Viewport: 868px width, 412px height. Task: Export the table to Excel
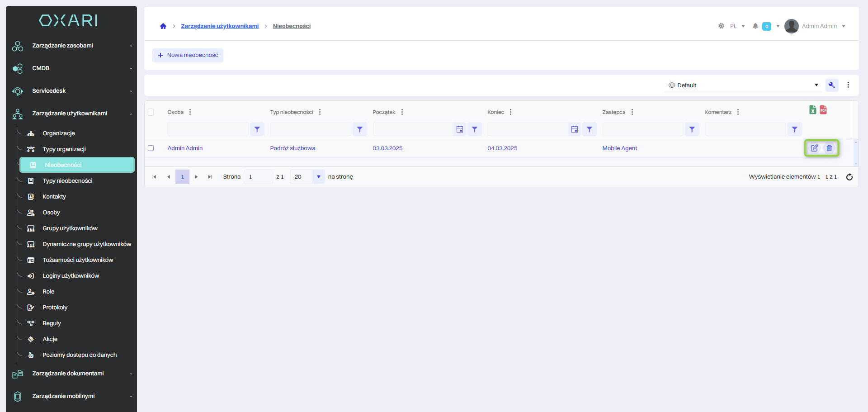click(x=812, y=110)
